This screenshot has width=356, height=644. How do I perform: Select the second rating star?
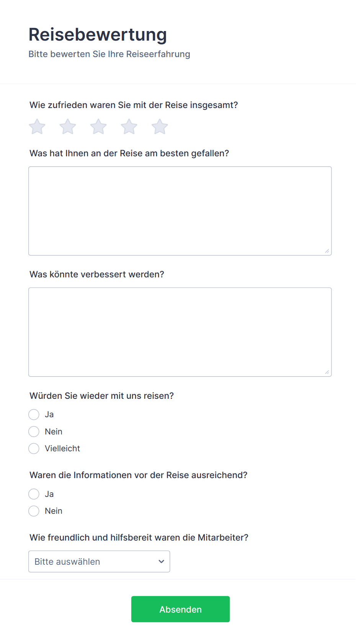pos(68,126)
